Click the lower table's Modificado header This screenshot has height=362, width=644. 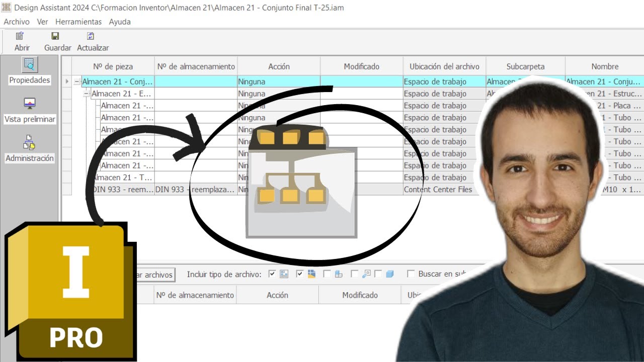click(360, 295)
